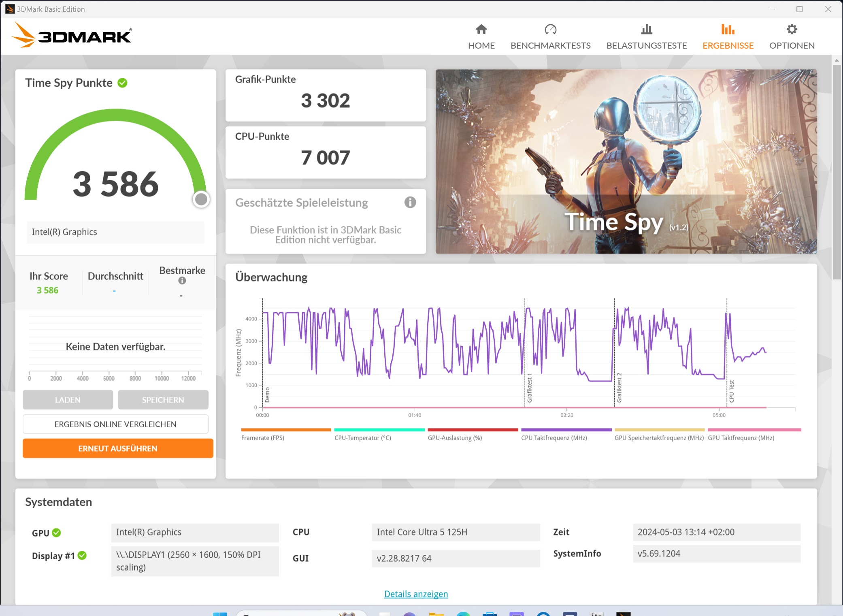The width and height of the screenshot is (843, 616).
Task: Click the vertical scrollbar thumb
Action: (x=837, y=172)
